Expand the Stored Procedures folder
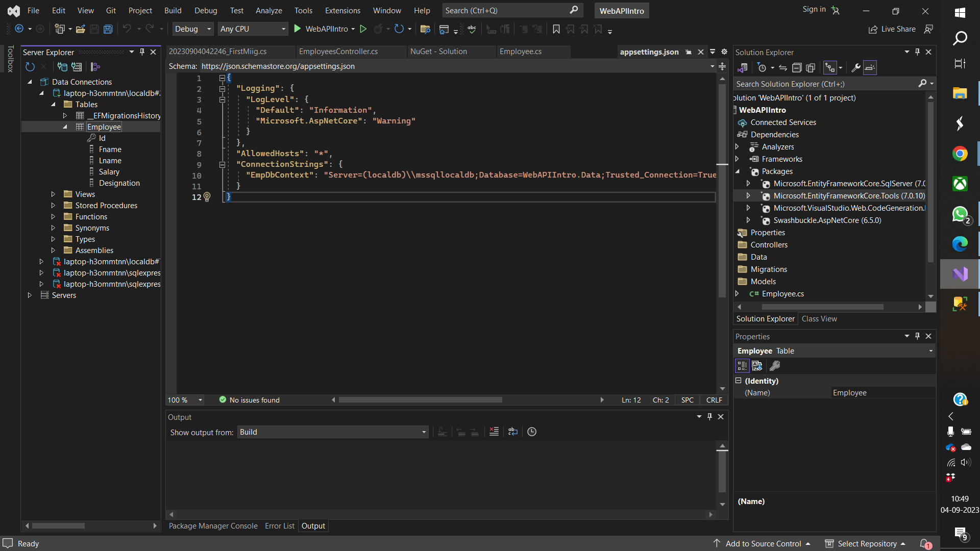 click(53, 205)
